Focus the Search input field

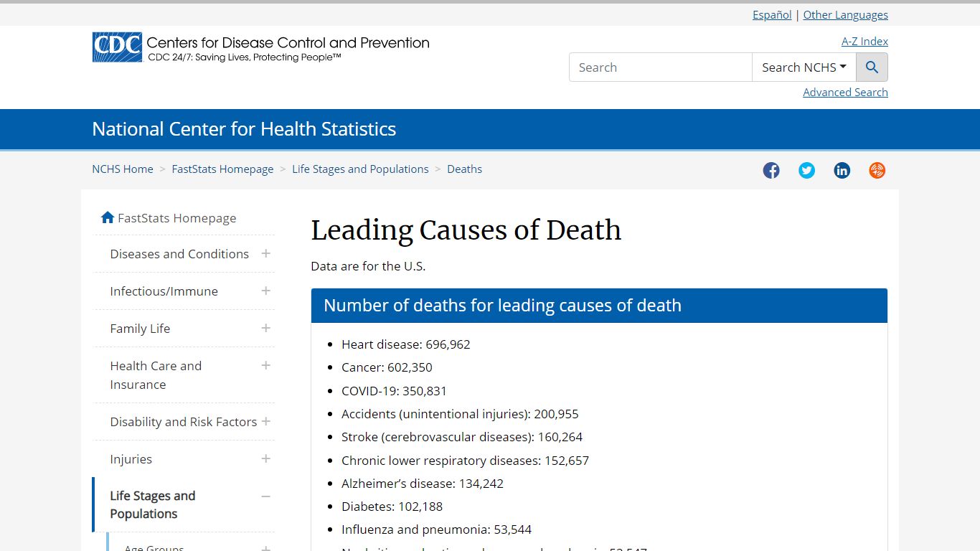[660, 67]
